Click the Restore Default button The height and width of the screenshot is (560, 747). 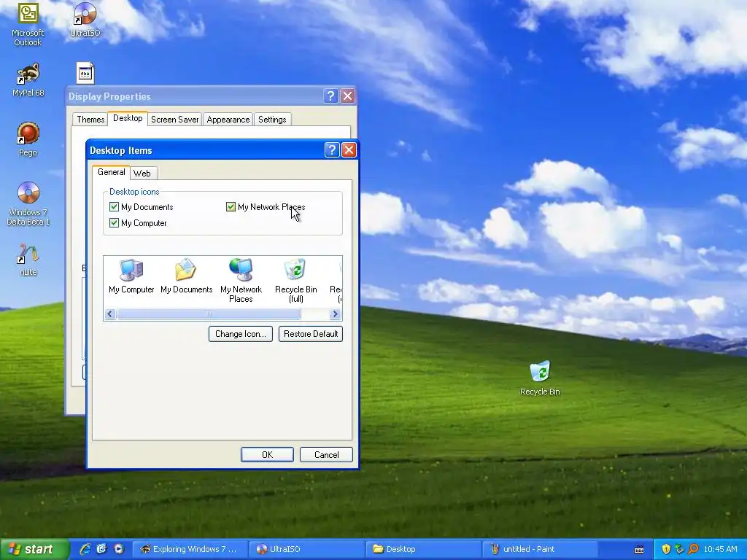click(311, 334)
